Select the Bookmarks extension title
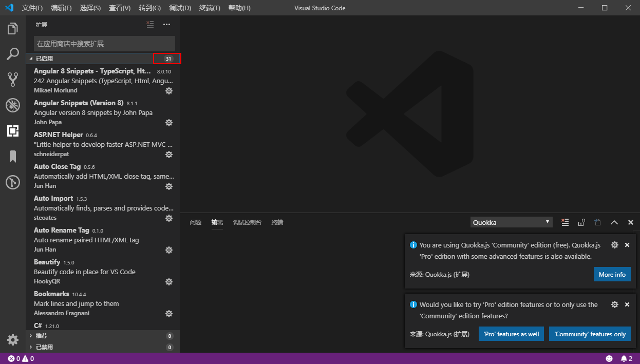640x364 pixels. 51,294
